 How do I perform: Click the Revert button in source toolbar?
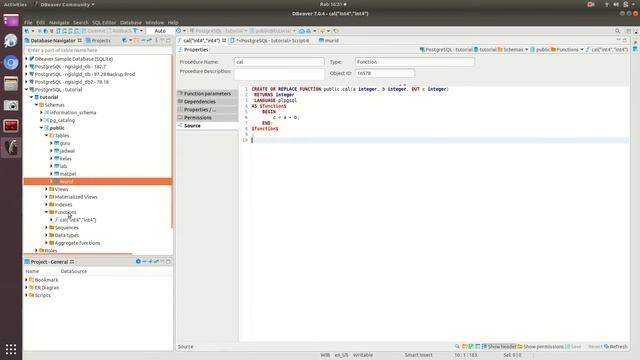tap(595, 347)
